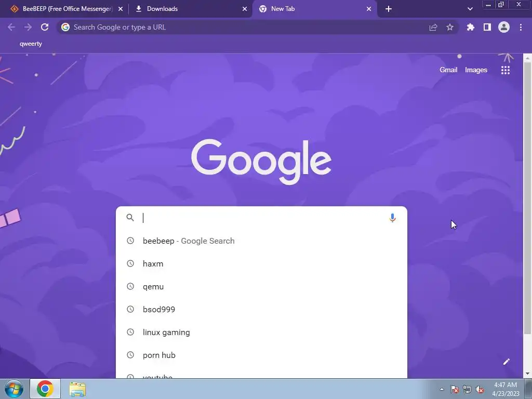
Task: Switch to the BeeBEEP tab
Action: pos(67,9)
